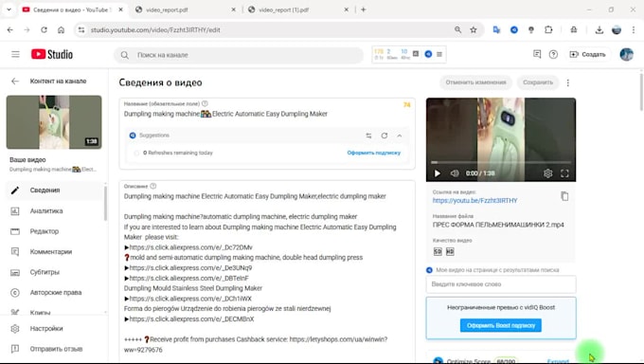Switch to the video_report.pdf tab

click(186, 9)
